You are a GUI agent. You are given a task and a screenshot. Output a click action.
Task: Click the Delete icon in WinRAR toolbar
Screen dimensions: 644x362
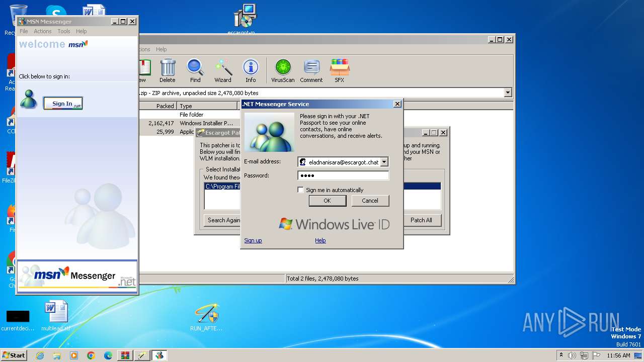pos(168,70)
